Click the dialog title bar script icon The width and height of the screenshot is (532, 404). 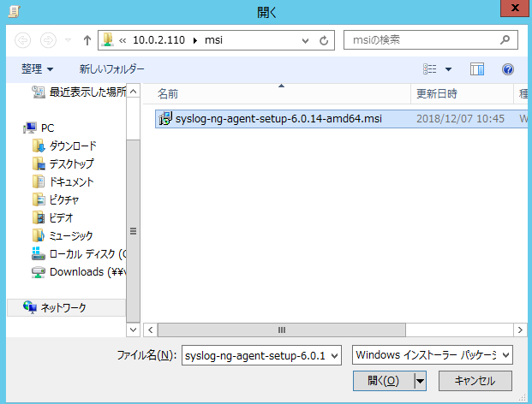tap(15, 12)
